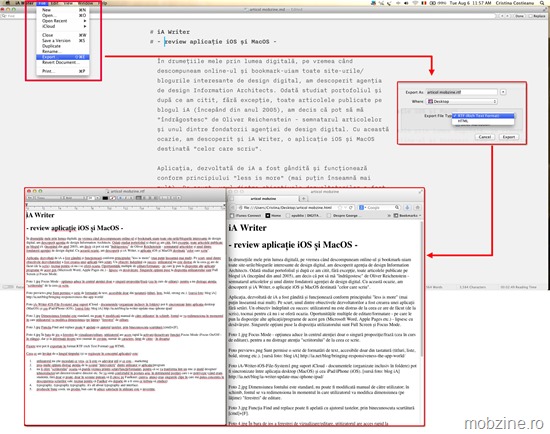Expand the save dialog with disclosure button
Image resolution: width=550 pixels, height=434 pixels.
[503, 92]
